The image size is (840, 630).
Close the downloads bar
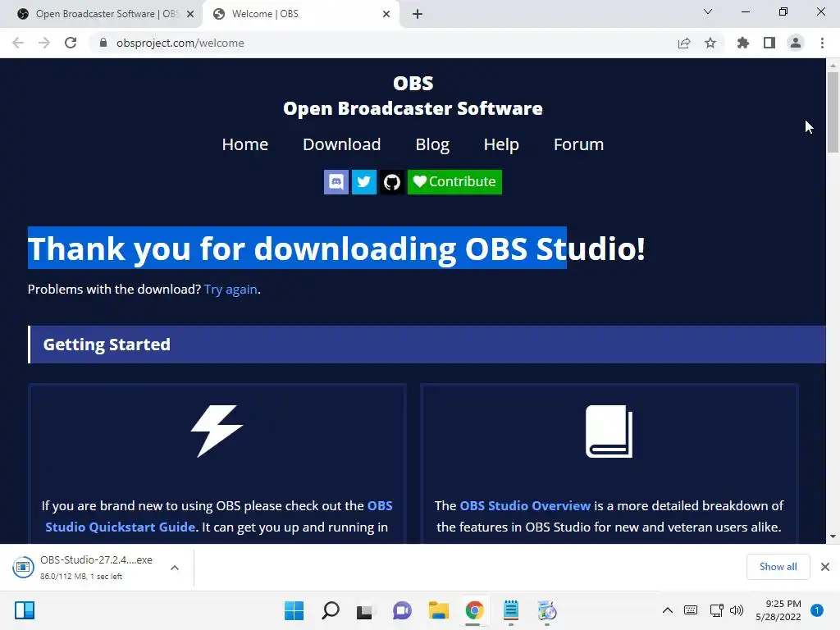tap(825, 567)
